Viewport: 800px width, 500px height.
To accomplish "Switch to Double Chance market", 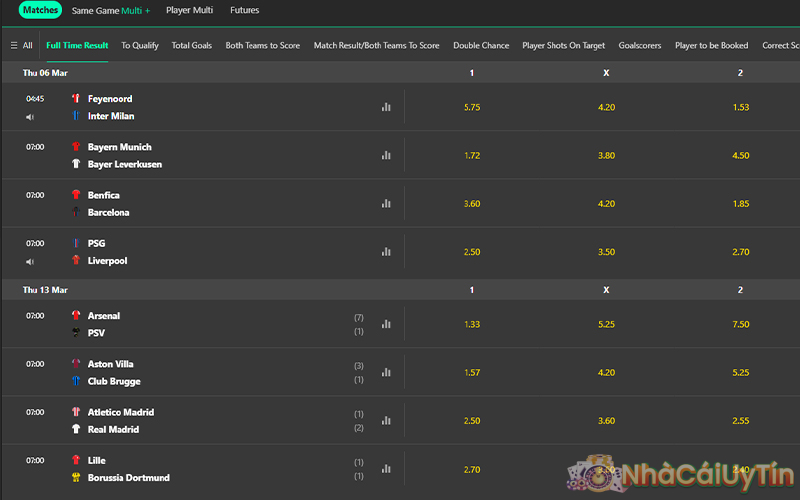I will (481, 45).
